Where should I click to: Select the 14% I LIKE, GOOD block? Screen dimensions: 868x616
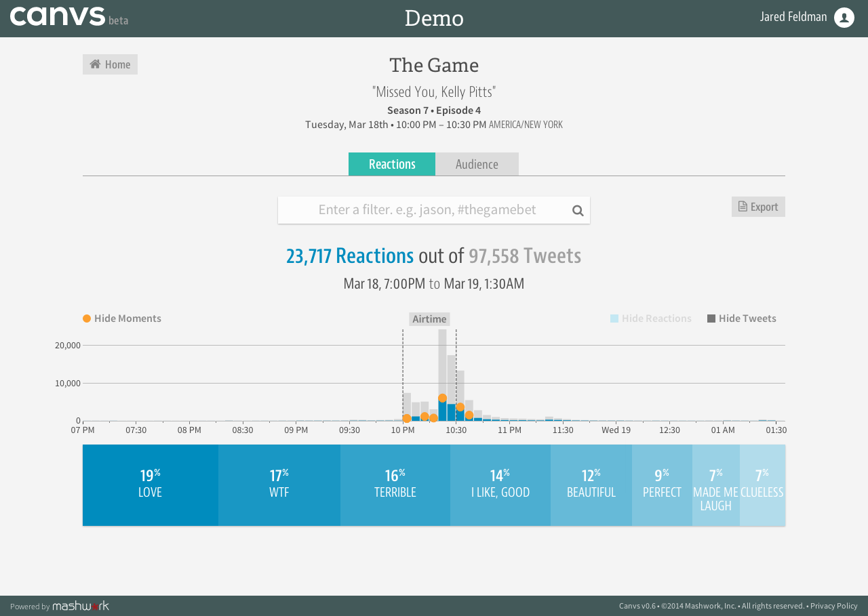pyautogui.click(x=500, y=485)
